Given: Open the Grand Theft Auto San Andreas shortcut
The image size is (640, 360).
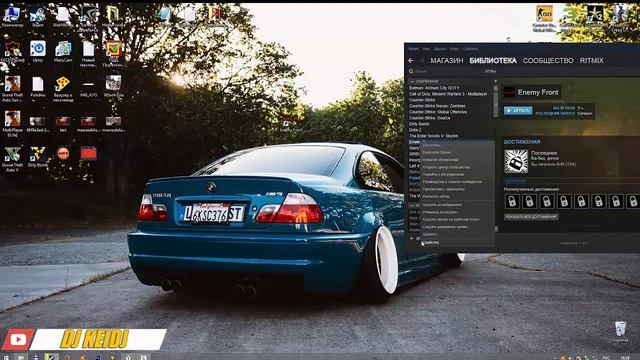Looking at the screenshot, I should click(12, 88).
